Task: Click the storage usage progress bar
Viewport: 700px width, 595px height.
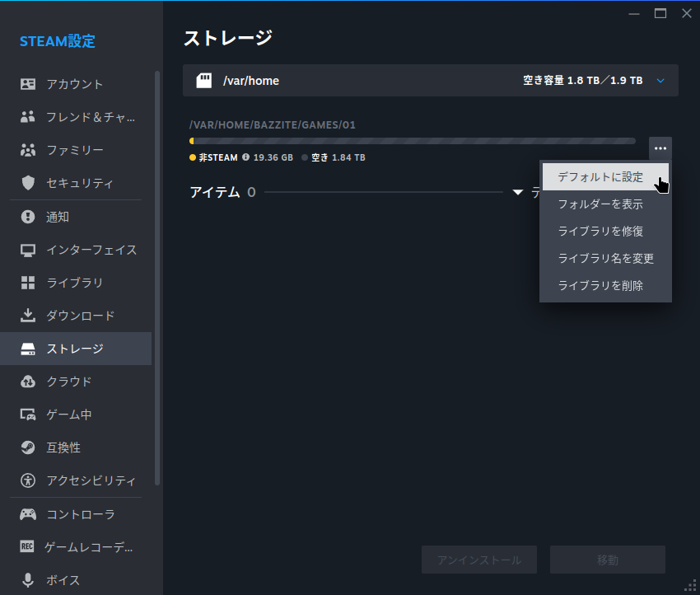Action: [x=412, y=140]
